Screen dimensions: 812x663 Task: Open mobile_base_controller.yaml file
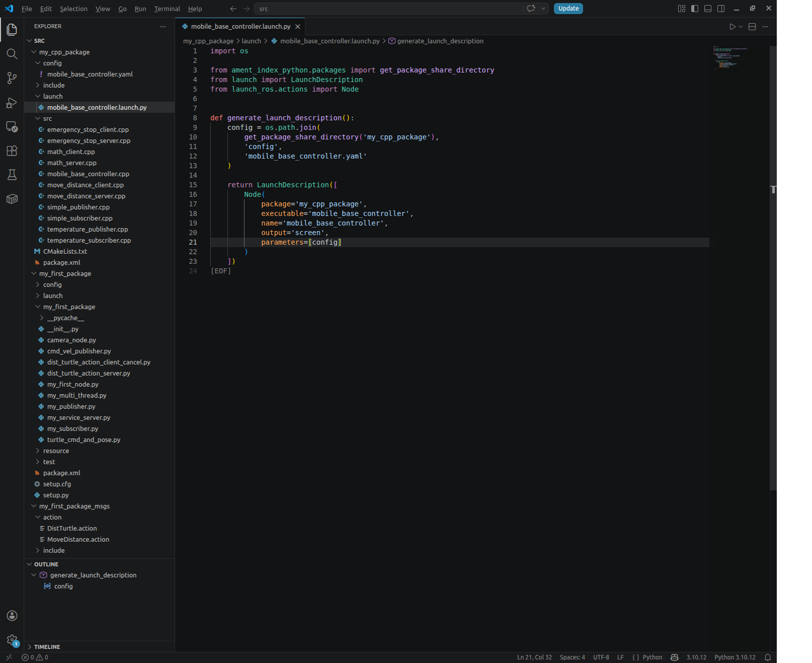(90, 74)
